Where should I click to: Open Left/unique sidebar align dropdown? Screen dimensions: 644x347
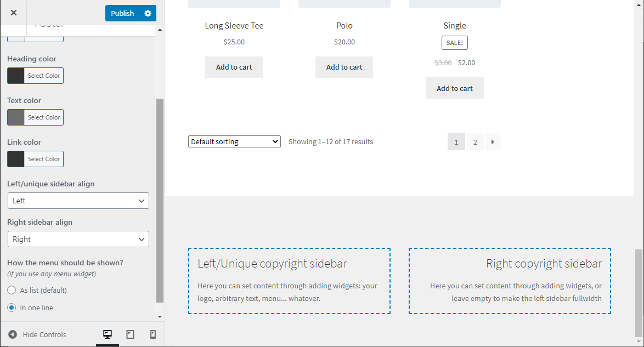(x=78, y=201)
